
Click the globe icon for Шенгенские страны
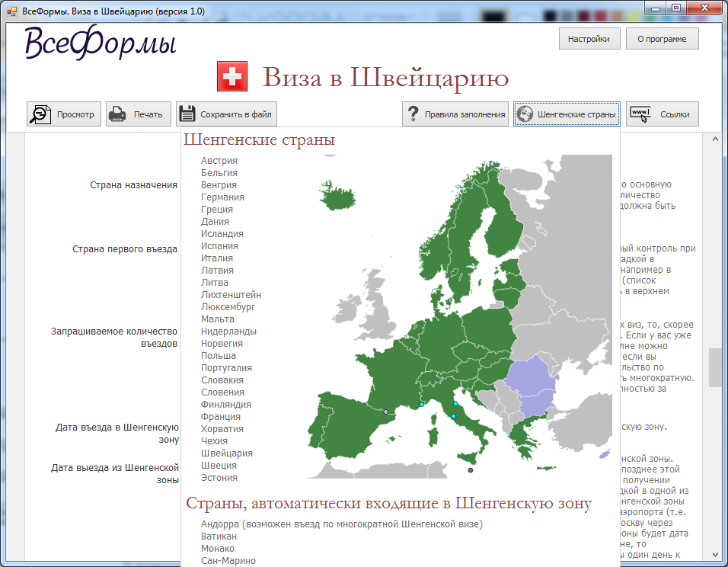click(525, 114)
